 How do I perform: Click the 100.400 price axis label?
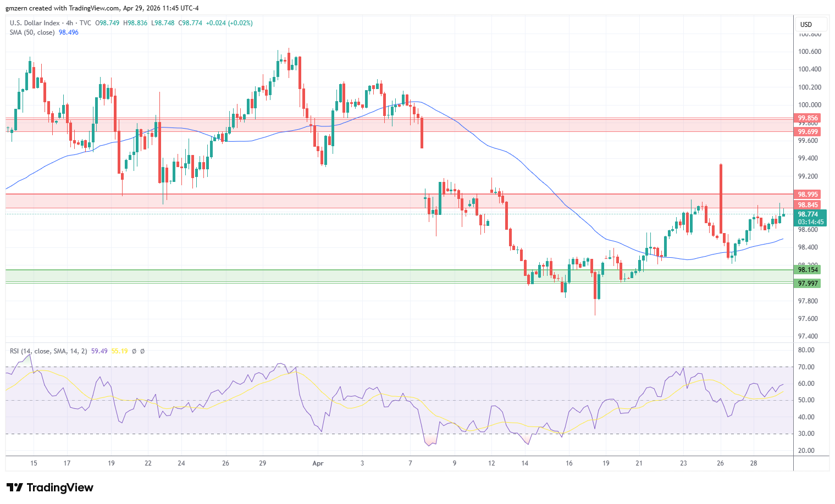810,69
